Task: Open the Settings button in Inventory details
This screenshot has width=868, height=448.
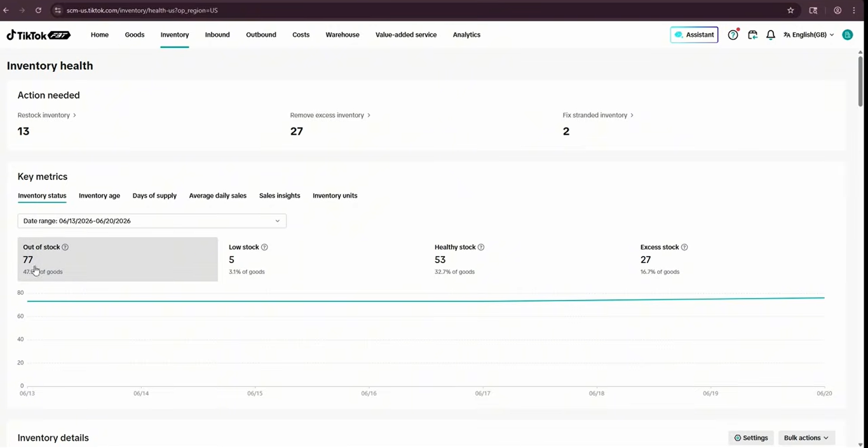Action: (x=751, y=438)
